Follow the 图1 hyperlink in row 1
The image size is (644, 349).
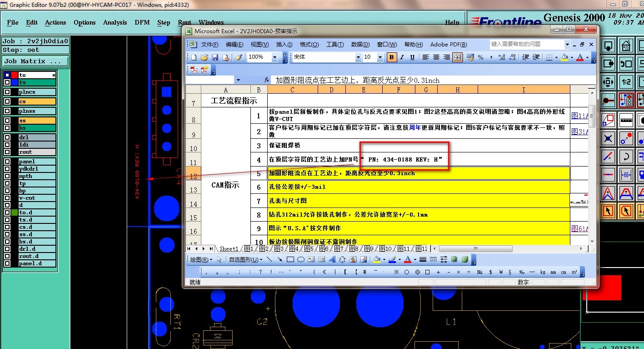click(x=579, y=116)
